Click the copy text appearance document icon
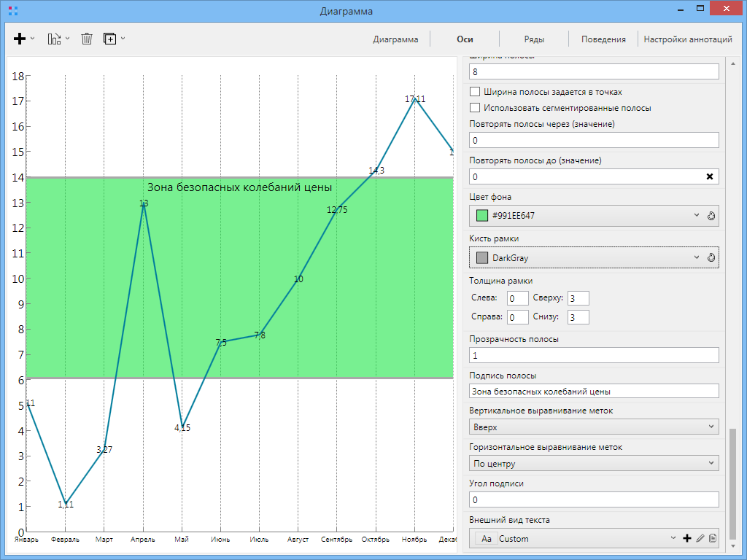The image size is (747, 560). pos(713,538)
